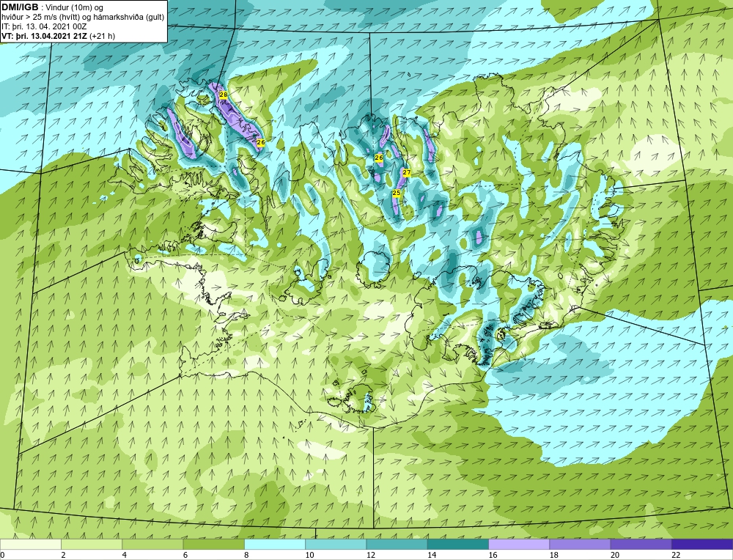Select the 14–16 m/s dark teal legend swatch
This screenshot has height=560, width=733.
tap(458, 544)
